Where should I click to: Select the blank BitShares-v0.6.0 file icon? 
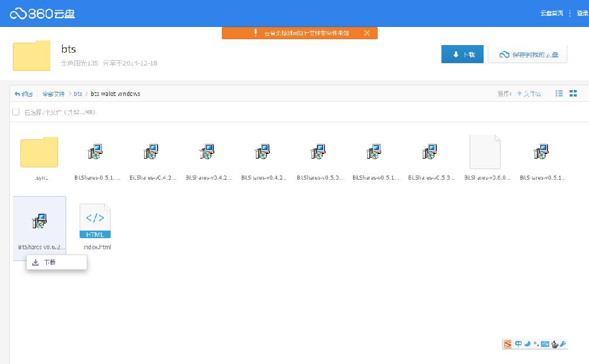coord(485,152)
